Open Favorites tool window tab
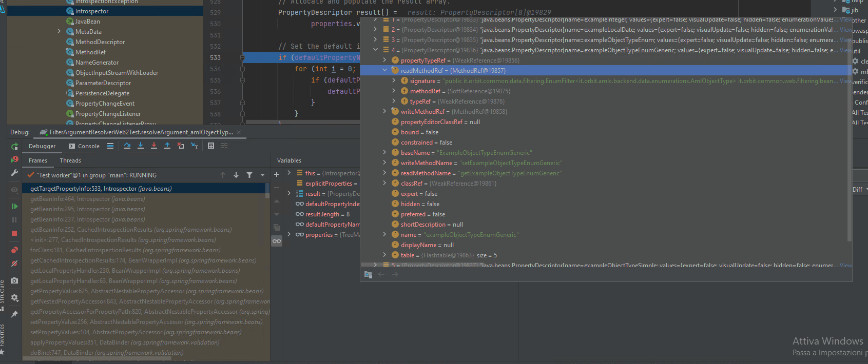 click(x=3, y=339)
